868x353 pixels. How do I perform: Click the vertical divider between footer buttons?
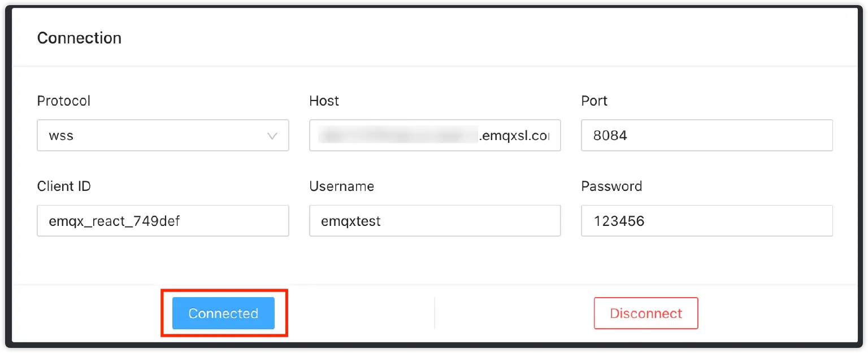[x=434, y=313]
